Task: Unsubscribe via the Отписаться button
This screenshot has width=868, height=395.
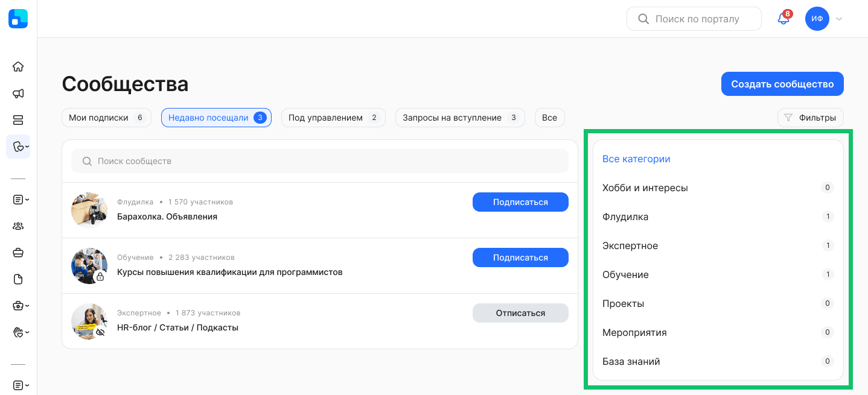Action: 520,312
